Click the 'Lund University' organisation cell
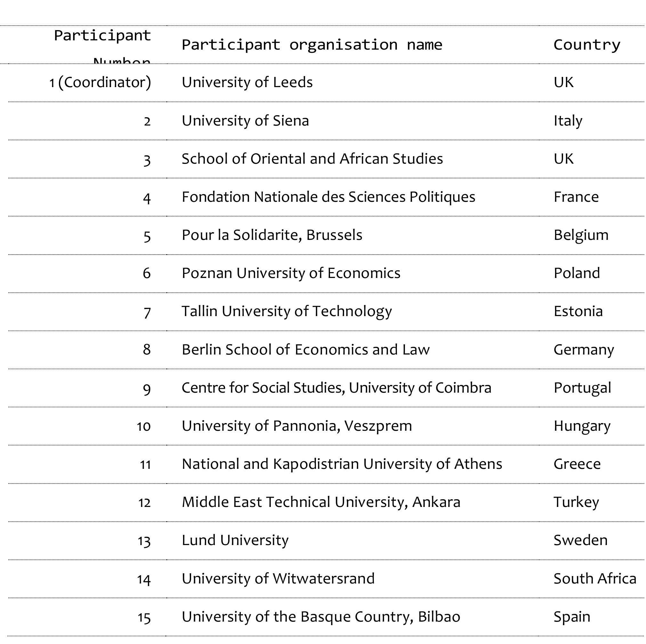 235,541
